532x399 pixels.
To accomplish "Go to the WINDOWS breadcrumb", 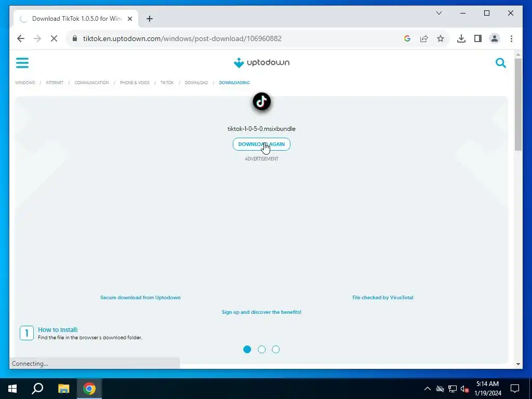I will pyautogui.click(x=25, y=83).
